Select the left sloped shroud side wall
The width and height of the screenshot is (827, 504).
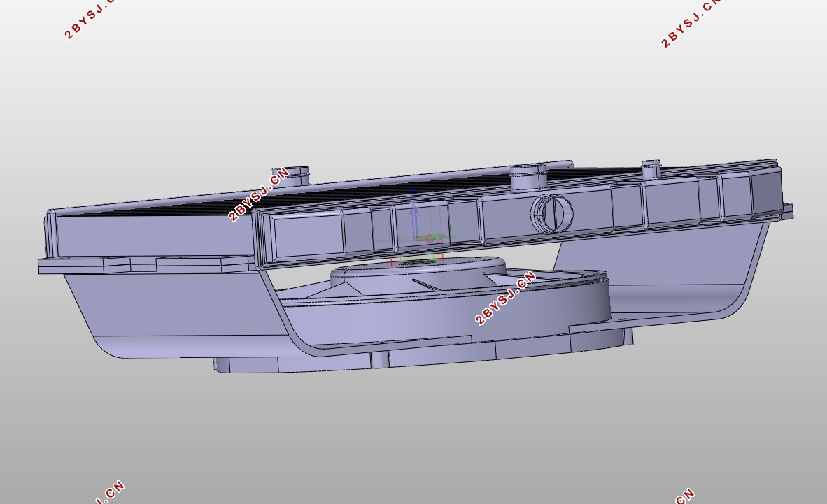click(174, 311)
